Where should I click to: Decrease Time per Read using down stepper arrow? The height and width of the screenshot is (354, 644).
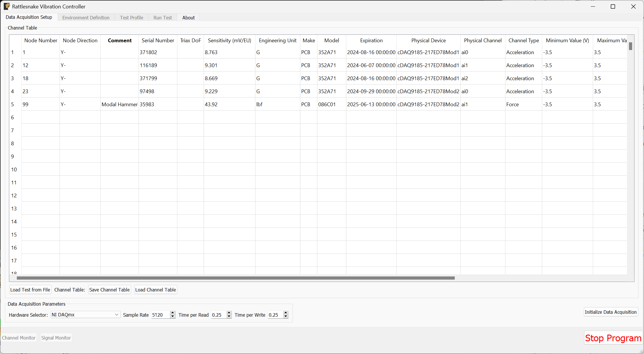pyautogui.click(x=229, y=317)
